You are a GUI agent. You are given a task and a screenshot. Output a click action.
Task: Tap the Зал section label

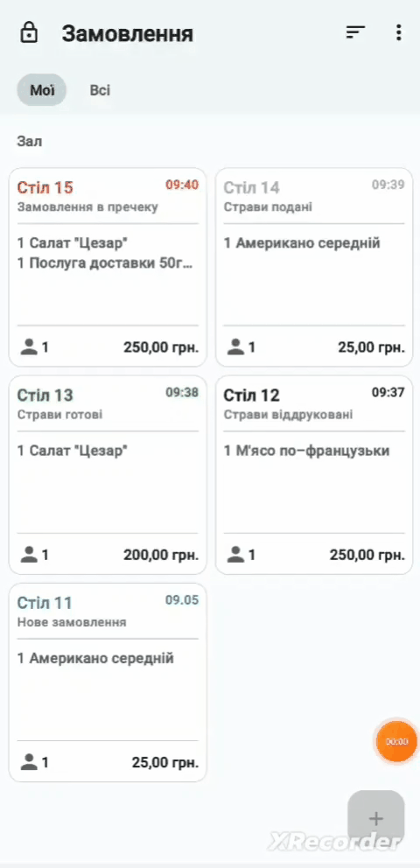[x=30, y=142]
